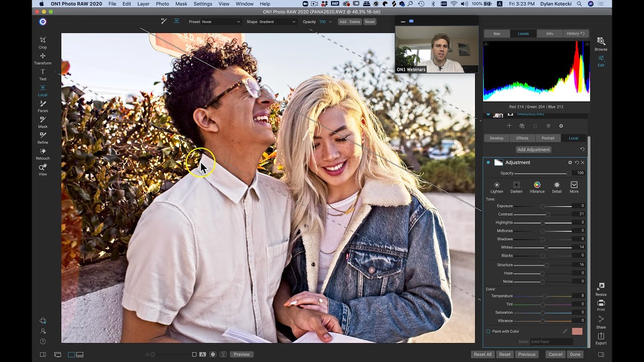Select the Faces tool
Image resolution: width=644 pixels, height=362 pixels.
[x=43, y=106]
